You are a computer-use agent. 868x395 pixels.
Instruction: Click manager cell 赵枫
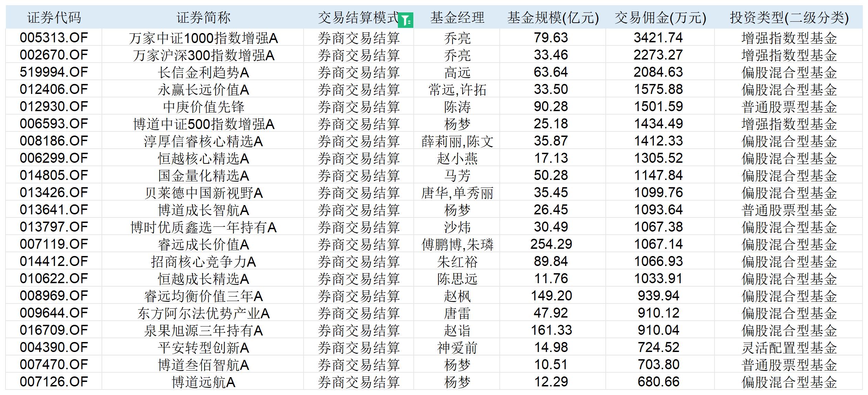(x=457, y=296)
